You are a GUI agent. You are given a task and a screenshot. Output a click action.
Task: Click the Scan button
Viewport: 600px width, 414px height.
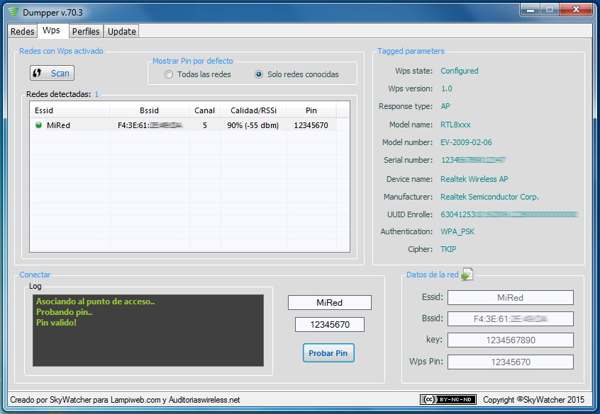pos(52,73)
